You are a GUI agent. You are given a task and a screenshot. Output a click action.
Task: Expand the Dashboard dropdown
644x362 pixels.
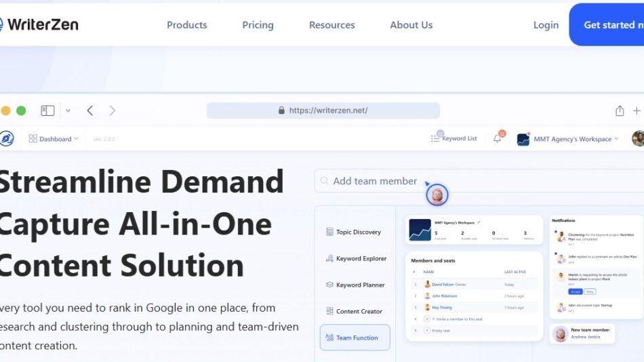pos(54,139)
